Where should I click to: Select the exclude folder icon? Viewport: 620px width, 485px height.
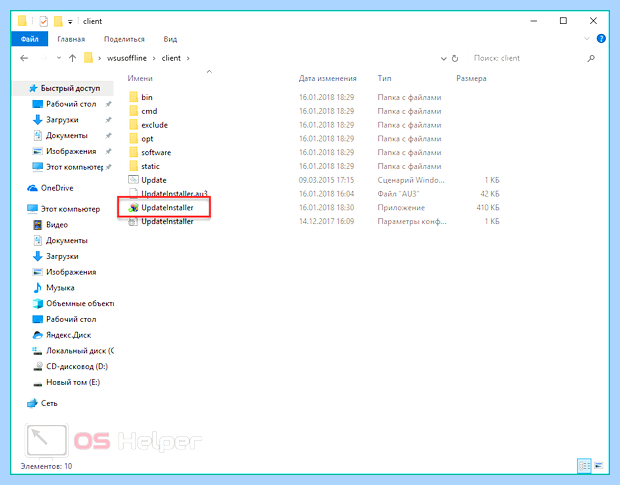pos(134,125)
